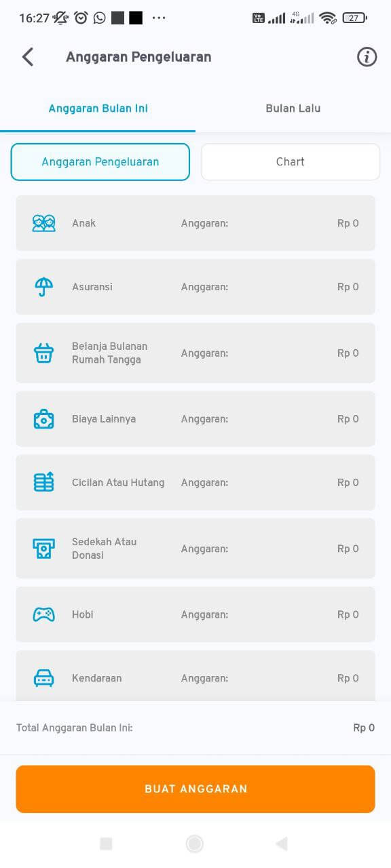
Task: Switch to the Bulan Lalu tab
Action: click(x=293, y=108)
